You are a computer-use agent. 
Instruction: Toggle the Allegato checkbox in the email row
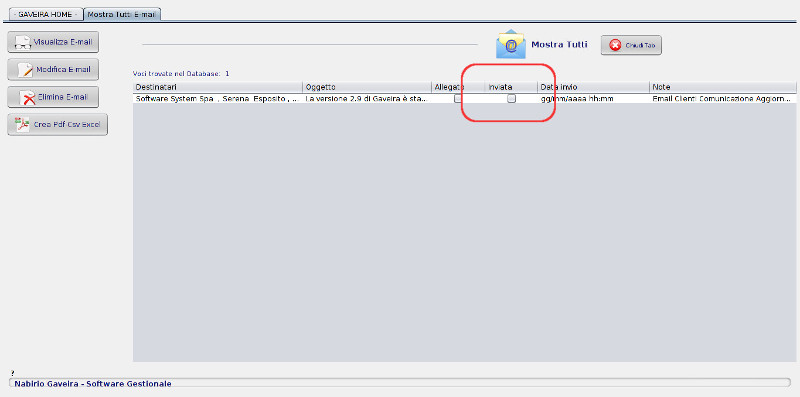[x=458, y=99]
